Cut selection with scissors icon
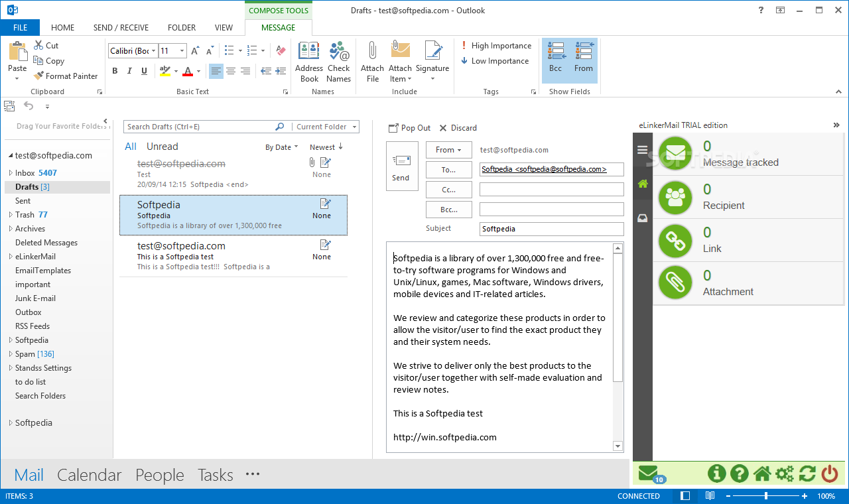 pos(38,45)
